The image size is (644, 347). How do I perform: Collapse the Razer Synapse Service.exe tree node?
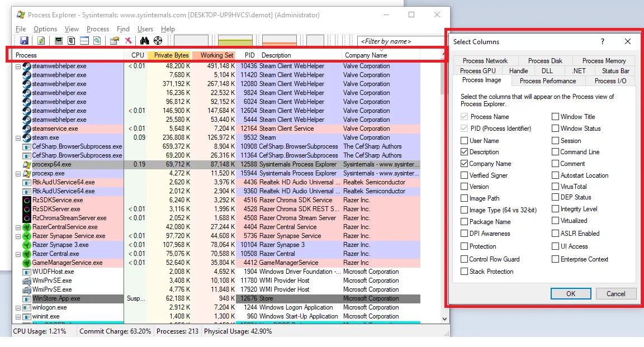point(18,236)
